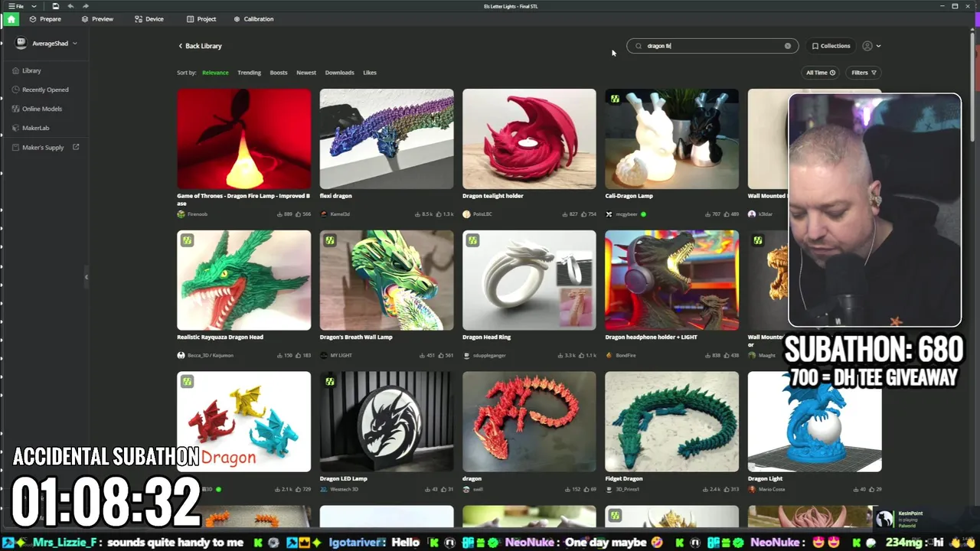Collapse the sidebar with the edge handle

point(86,277)
